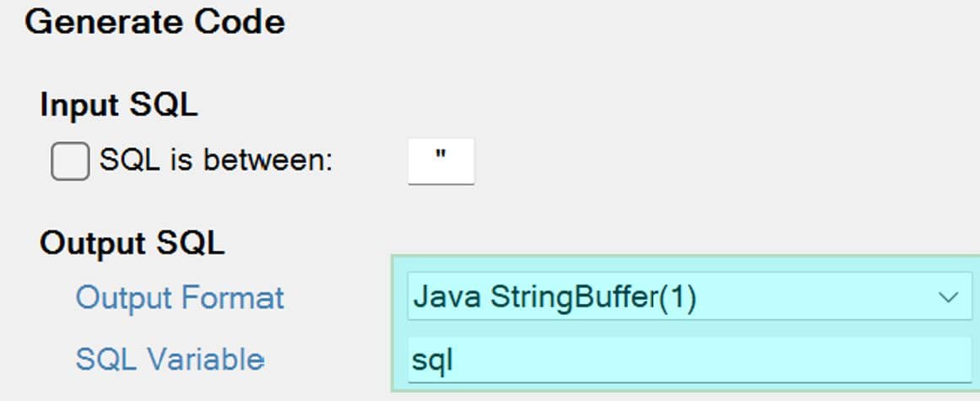Click into the SQL Variable text field
980x401 pixels.
[x=689, y=360]
